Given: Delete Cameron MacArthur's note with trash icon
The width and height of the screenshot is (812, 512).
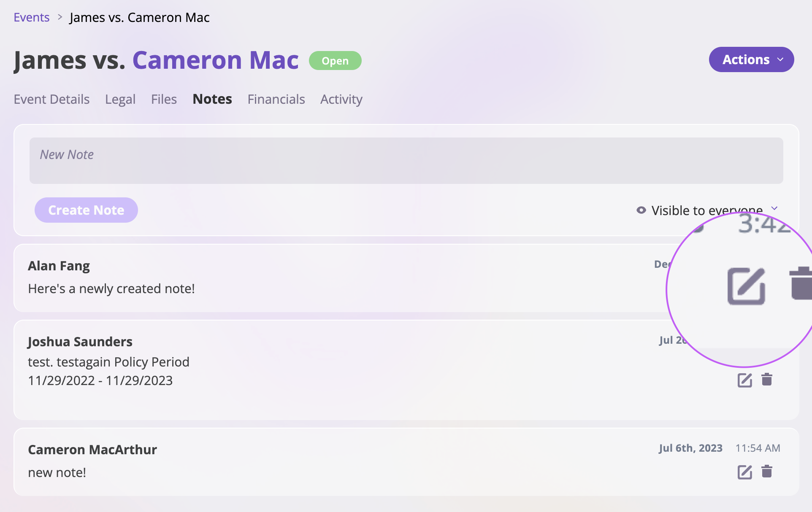Looking at the screenshot, I should tap(767, 472).
